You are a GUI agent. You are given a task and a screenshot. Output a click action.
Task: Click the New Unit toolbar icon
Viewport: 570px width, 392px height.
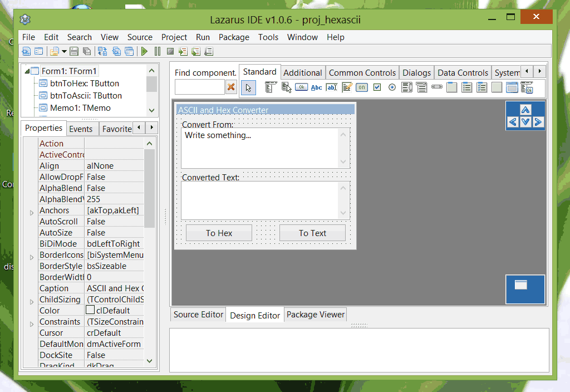[26, 51]
